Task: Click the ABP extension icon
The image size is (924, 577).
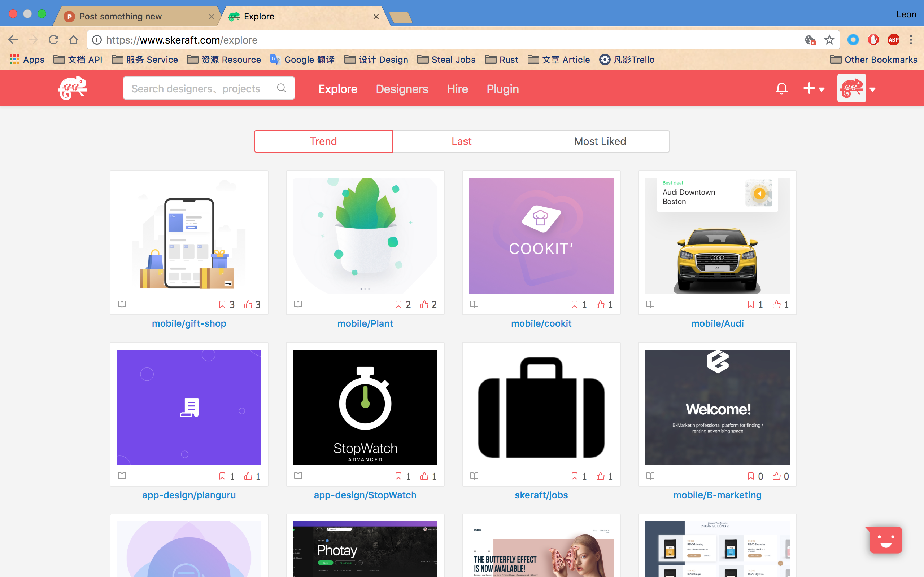Action: coord(893,40)
